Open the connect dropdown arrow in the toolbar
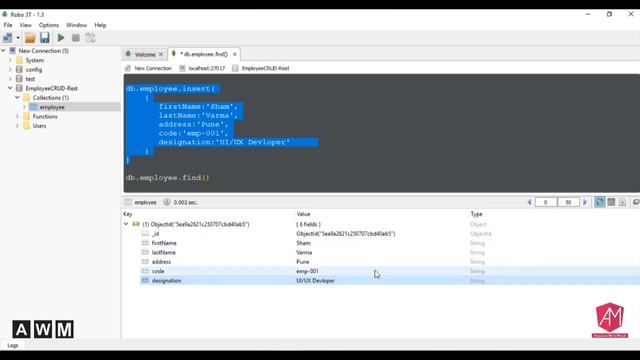 coord(18,38)
